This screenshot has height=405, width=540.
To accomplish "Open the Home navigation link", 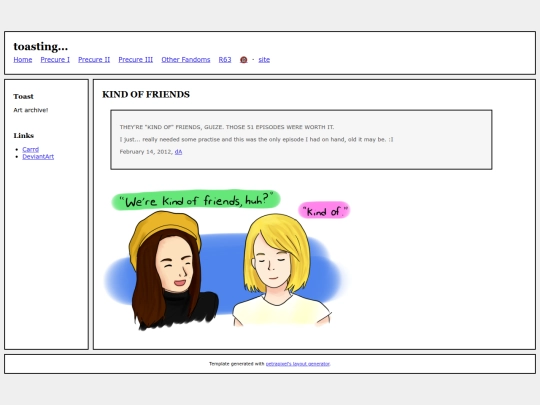I will click(x=23, y=60).
